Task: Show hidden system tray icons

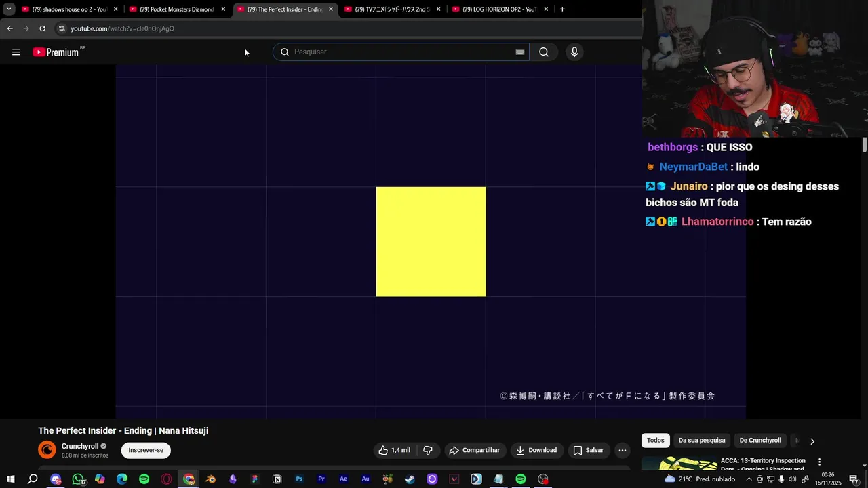Action: pos(749,479)
